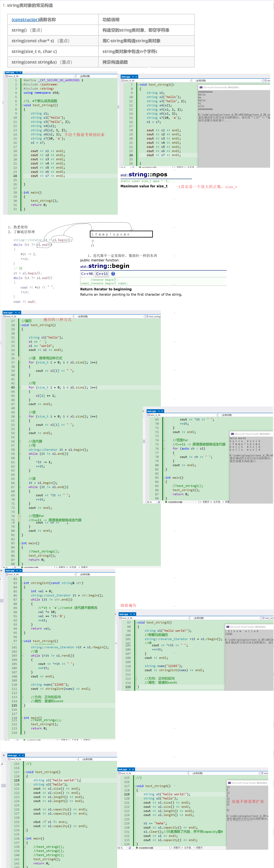
Task: Click the heading "std::string::begin"
Action: (x=105, y=266)
